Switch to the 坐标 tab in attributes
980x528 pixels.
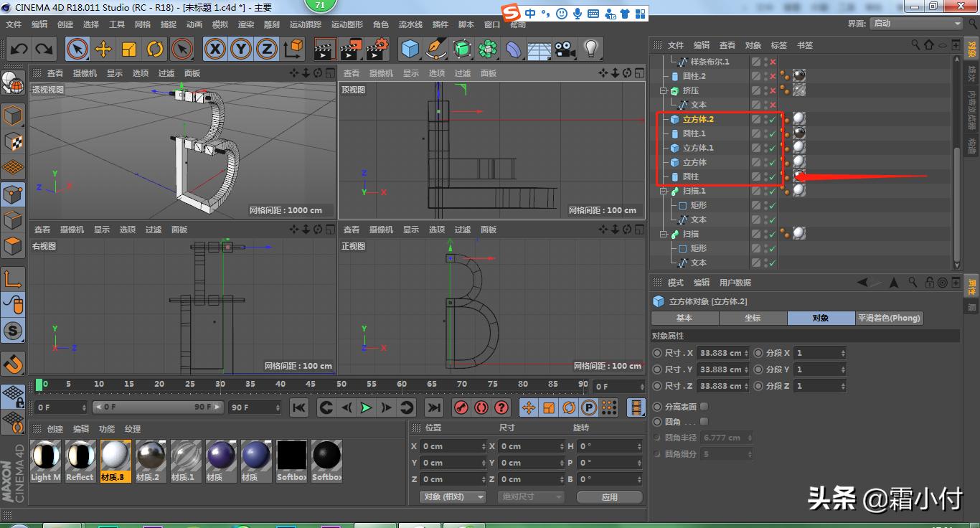click(753, 318)
